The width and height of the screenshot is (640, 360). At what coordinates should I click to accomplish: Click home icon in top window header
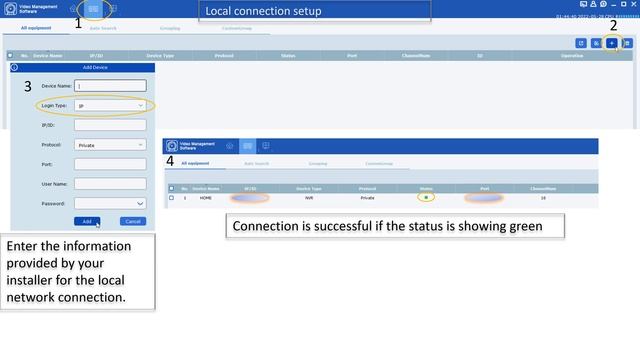point(73,9)
